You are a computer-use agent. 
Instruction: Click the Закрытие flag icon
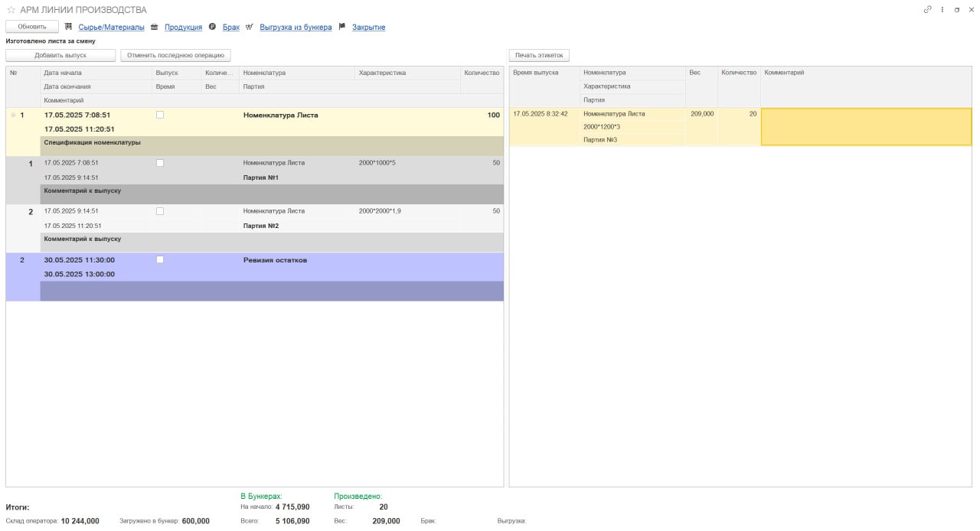coord(342,27)
